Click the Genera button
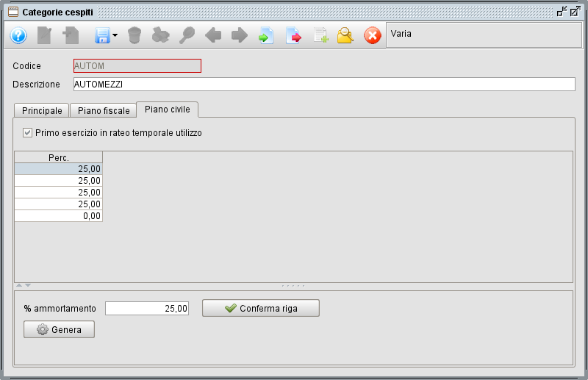 pos(60,329)
